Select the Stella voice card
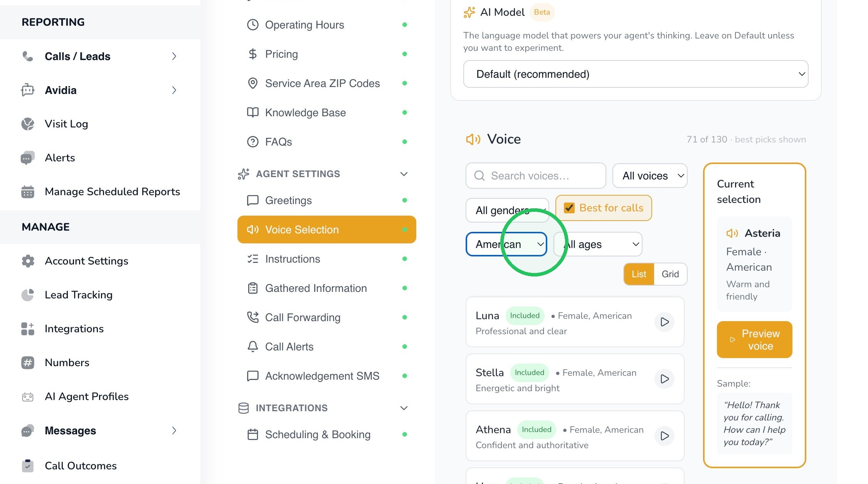The width and height of the screenshot is (868, 484). point(575,379)
